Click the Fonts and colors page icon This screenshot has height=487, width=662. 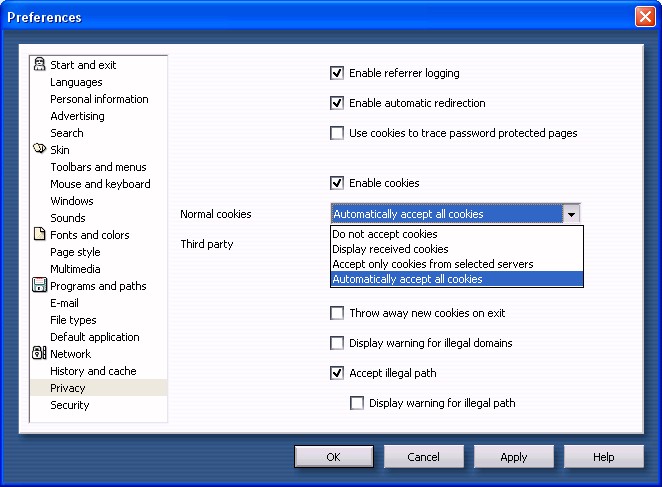pyautogui.click(x=39, y=235)
